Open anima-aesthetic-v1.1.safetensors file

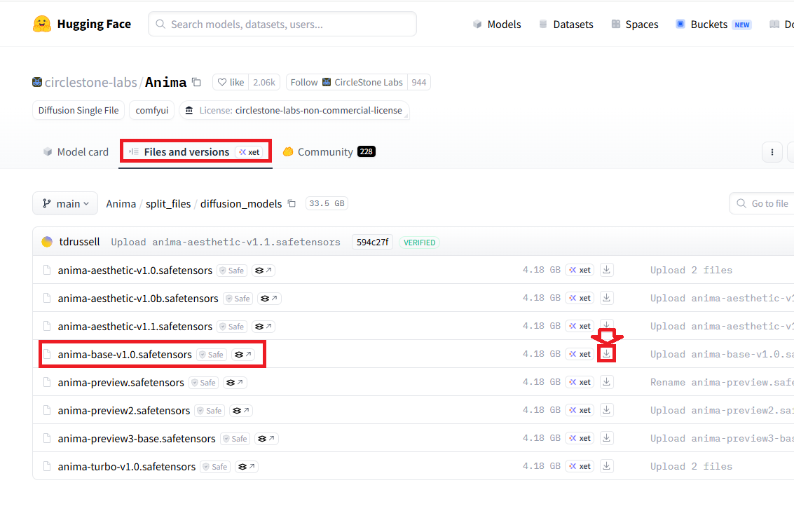[135, 327]
